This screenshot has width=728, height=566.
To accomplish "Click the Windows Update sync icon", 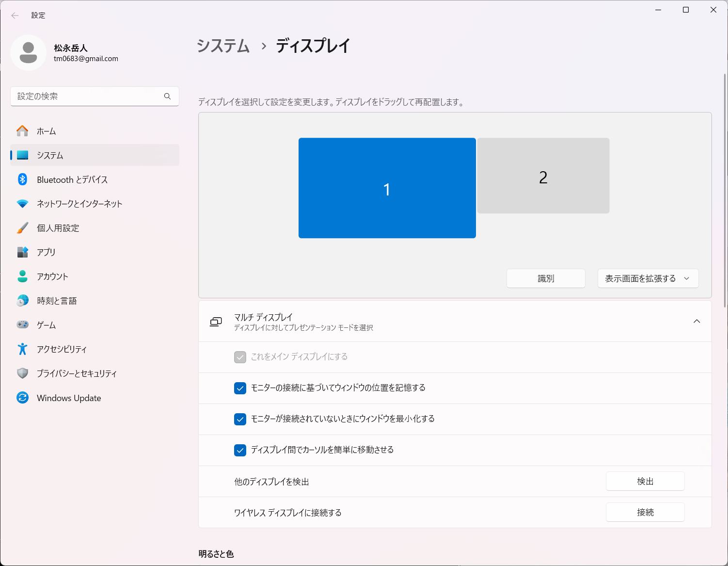I will coord(22,398).
